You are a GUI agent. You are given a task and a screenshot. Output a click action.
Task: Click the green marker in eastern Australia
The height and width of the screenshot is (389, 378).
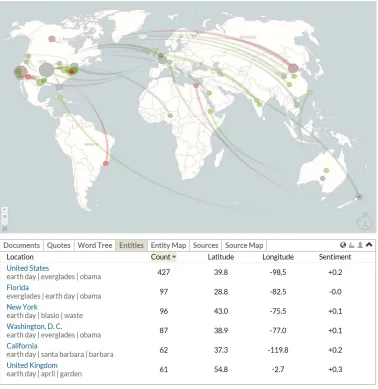tap(326, 170)
